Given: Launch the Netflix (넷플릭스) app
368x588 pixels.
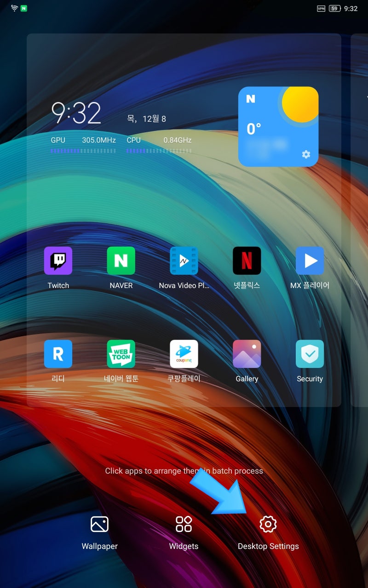Looking at the screenshot, I should (247, 260).
